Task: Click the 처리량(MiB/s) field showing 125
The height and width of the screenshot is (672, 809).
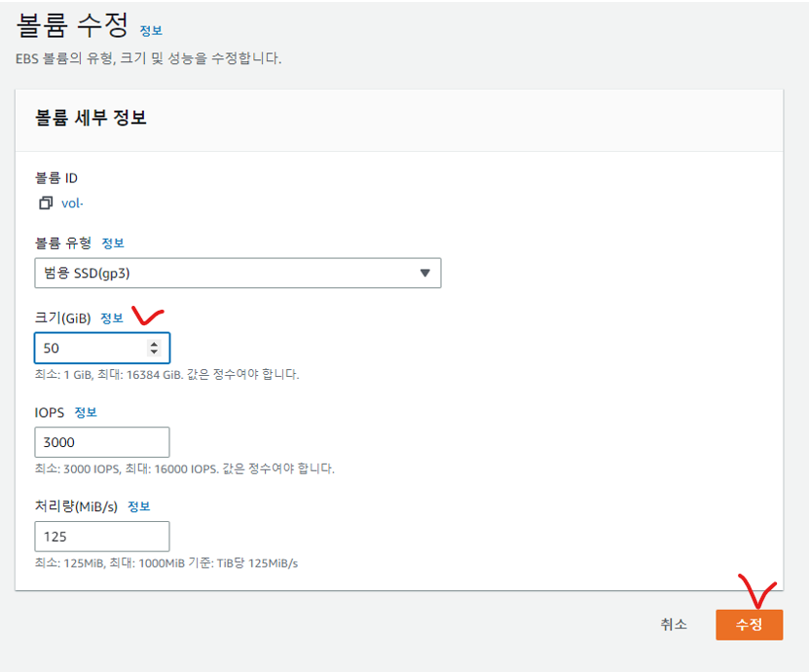Action: coord(102,537)
